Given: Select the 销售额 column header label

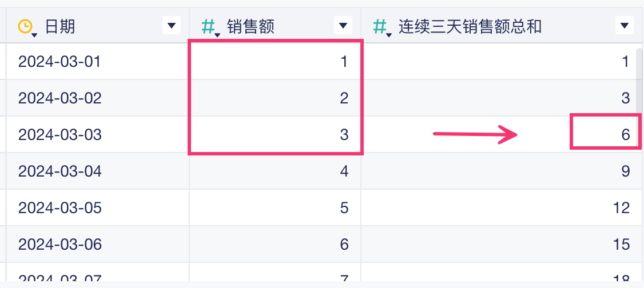Looking at the screenshot, I should click(x=251, y=26).
